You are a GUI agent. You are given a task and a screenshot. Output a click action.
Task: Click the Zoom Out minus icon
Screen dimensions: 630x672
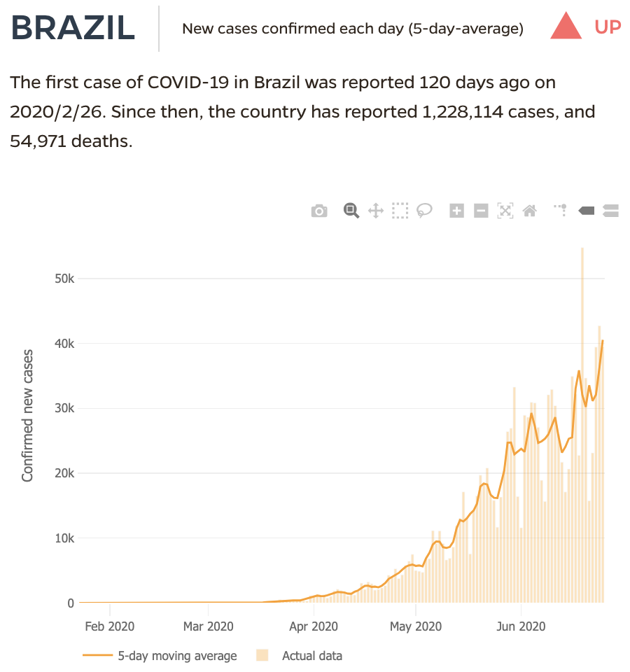tap(481, 211)
